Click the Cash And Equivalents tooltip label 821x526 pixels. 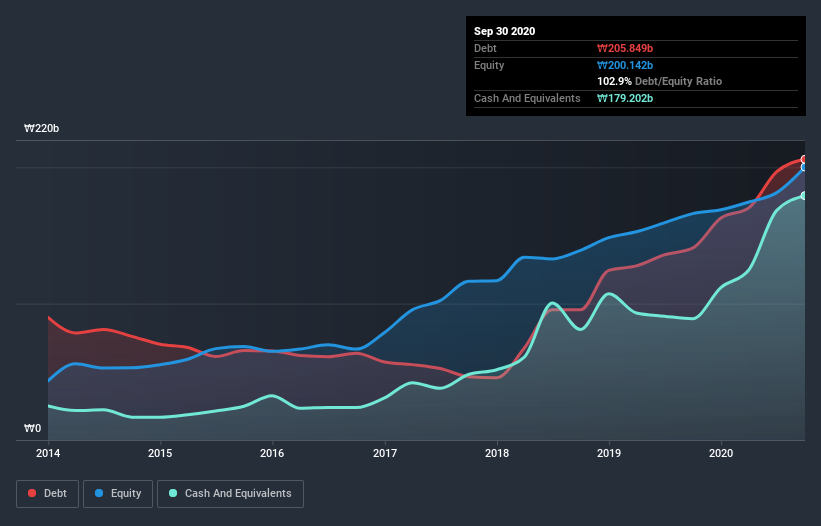(x=527, y=98)
